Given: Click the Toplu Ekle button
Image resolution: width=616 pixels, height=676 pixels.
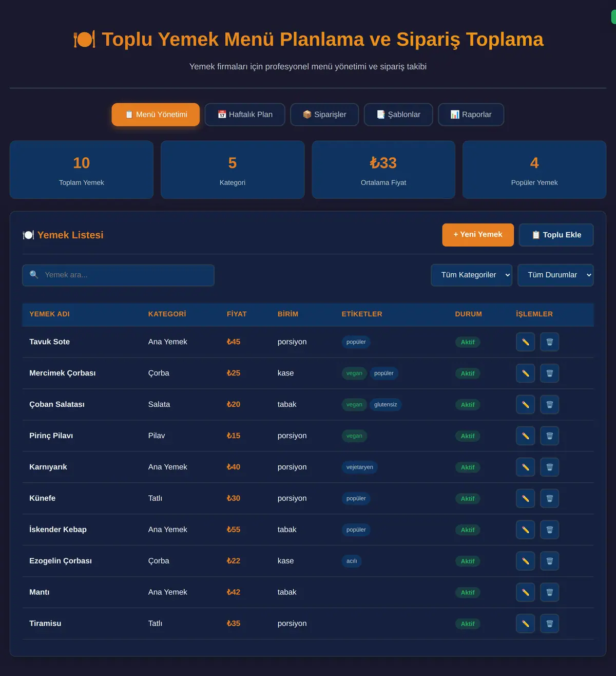Looking at the screenshot, I should pyautogui.click(x=556, y=235).
